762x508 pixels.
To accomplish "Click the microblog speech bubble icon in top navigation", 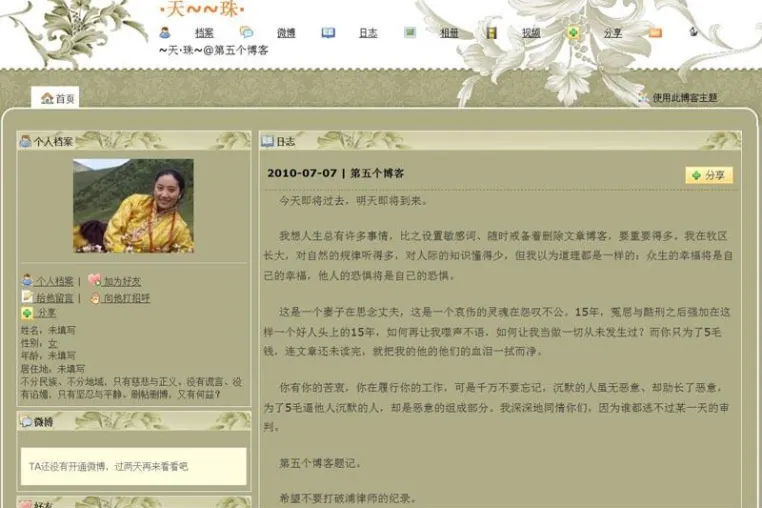I will pyautogui.click(x=246, y=33).
